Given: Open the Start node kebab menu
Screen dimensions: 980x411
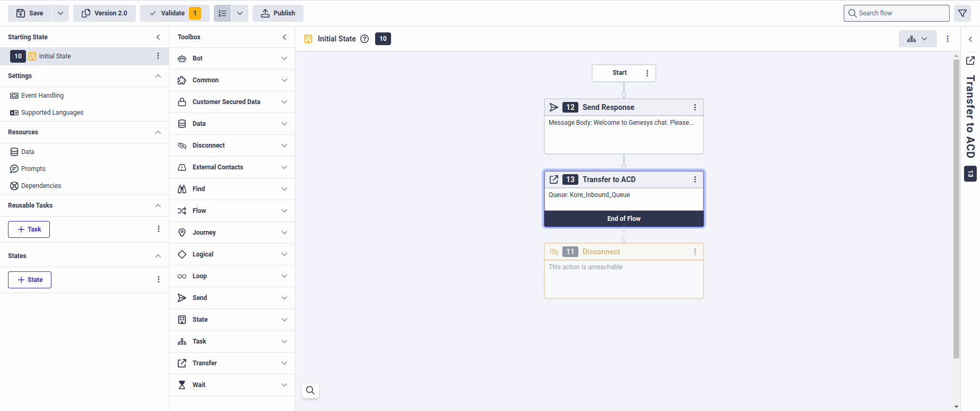Looking at the screenshot, I should (647, 73).
